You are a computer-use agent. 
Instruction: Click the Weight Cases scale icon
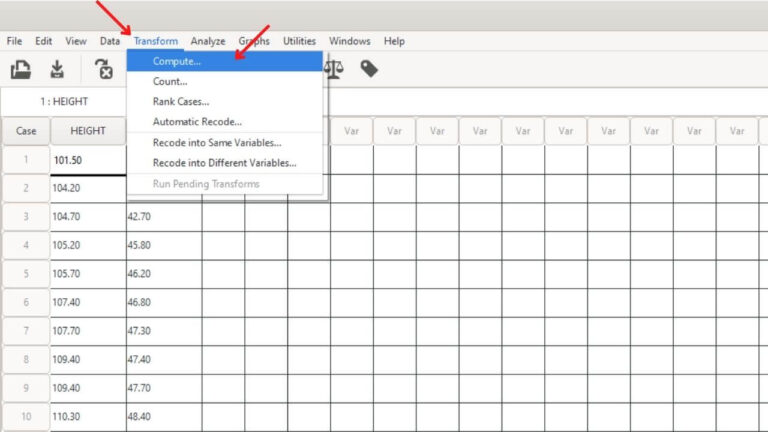[334, 69]
